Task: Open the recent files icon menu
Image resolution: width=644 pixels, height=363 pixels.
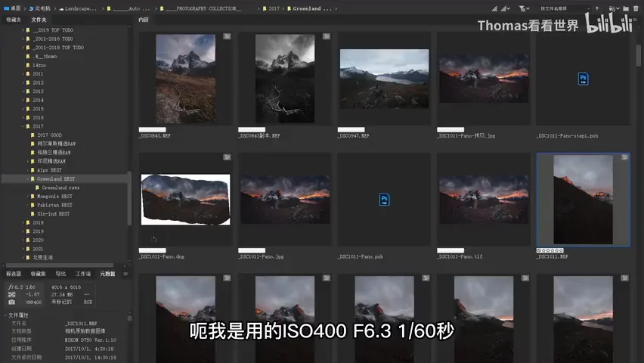Action: pyautogui.click(x=612, y=8)
